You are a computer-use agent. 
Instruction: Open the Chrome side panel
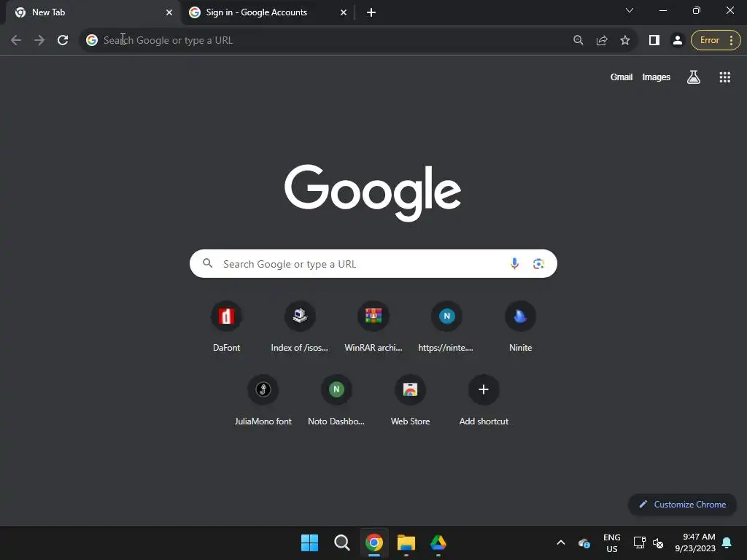coord(654,40)
